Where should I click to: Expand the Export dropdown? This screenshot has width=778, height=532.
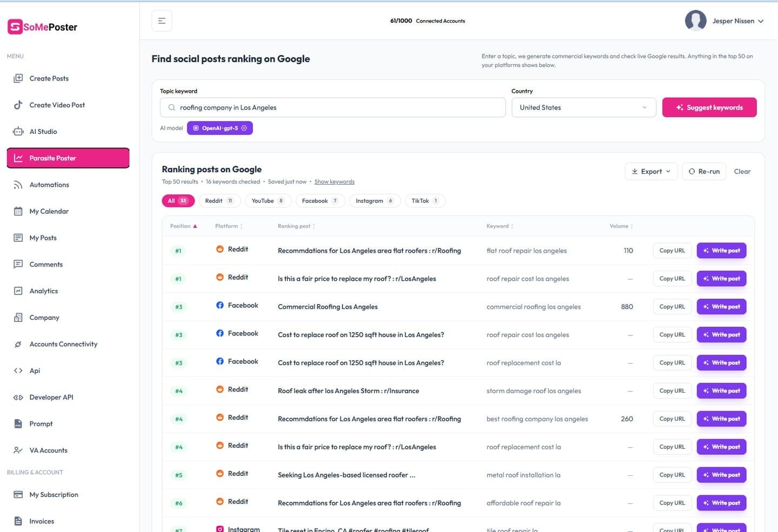(x=651, y=171)
